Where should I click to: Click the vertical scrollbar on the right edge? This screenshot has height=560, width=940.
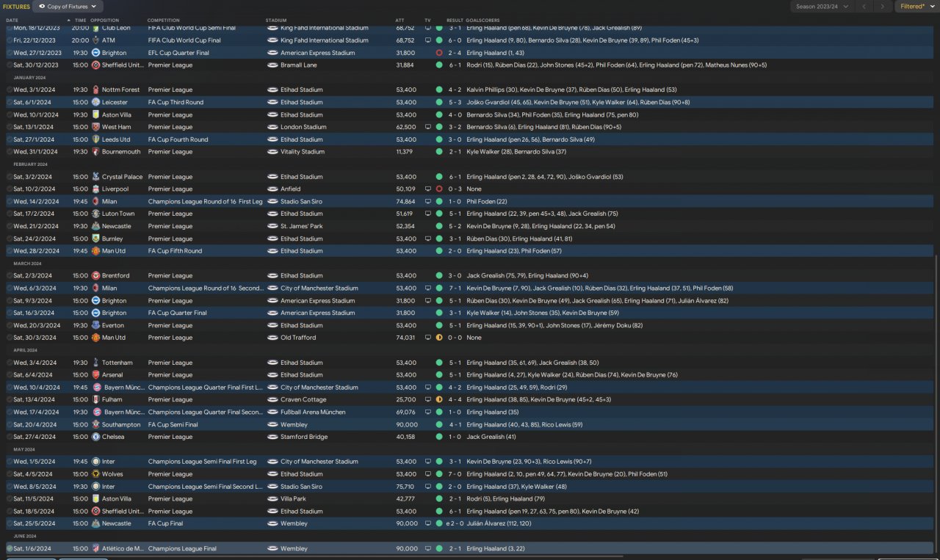pos(937,404)
